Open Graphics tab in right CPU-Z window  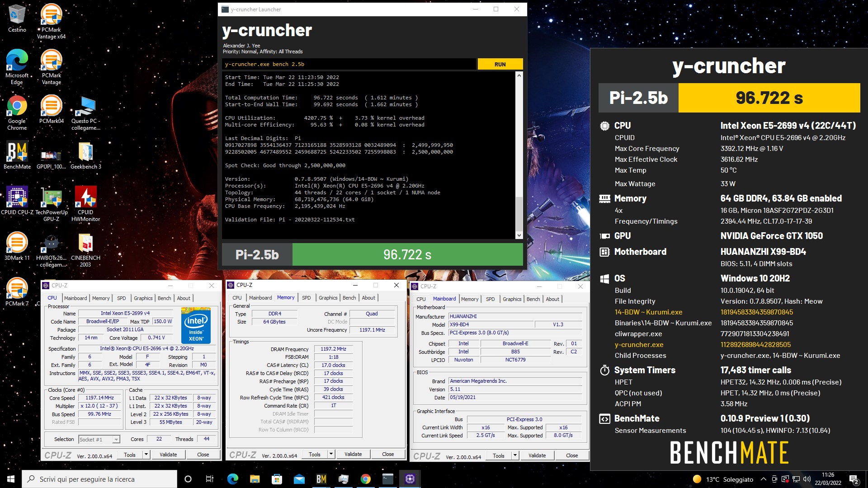coord(512,299)
